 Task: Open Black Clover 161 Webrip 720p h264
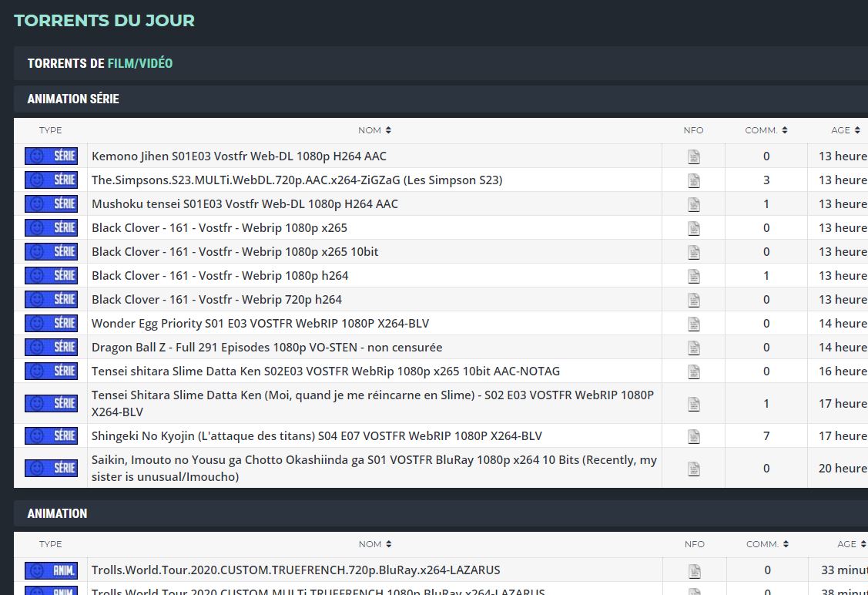click(216, 300)
